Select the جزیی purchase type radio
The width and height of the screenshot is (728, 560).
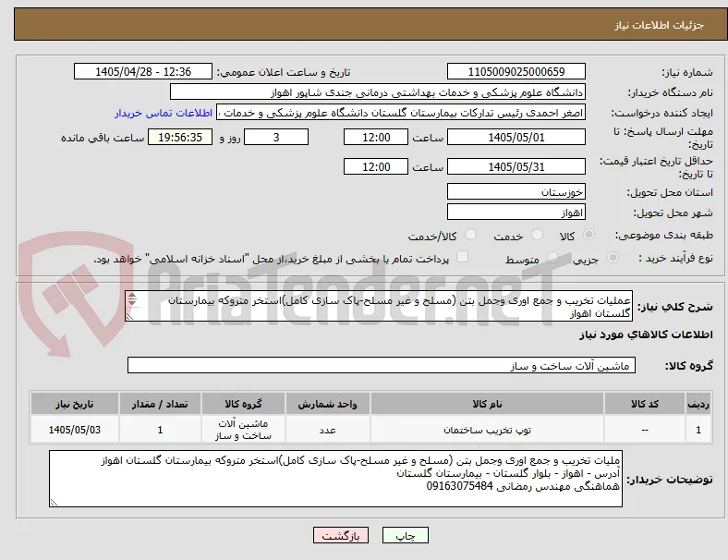coord(613,258)
